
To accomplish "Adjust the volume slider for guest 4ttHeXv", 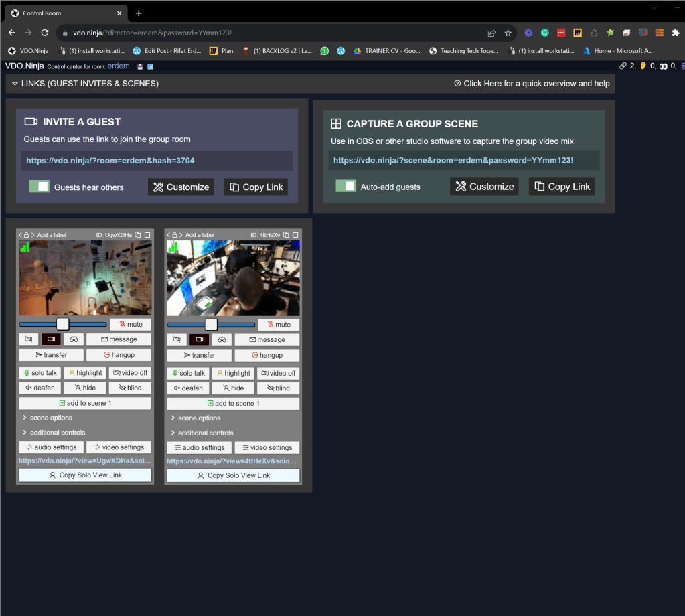I will click(x=211, y=325).
